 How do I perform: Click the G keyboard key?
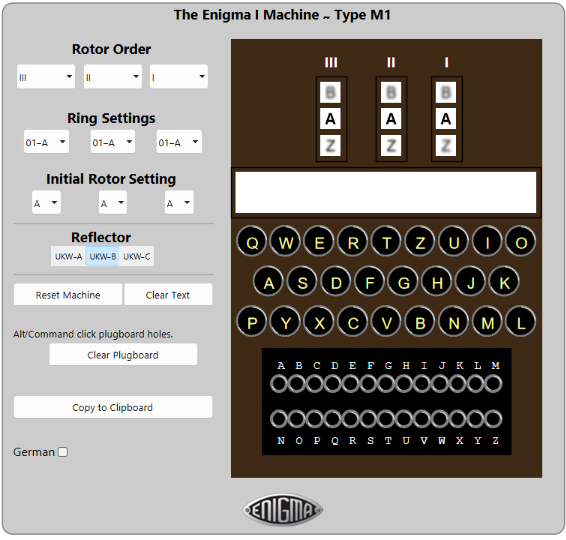pyautogui.click(x=403, y=282)
